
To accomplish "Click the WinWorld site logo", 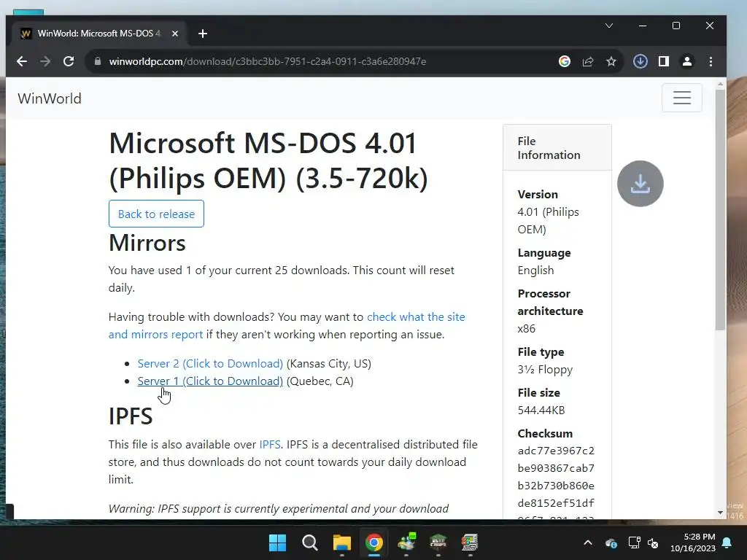I will click(x=50, y=98).
